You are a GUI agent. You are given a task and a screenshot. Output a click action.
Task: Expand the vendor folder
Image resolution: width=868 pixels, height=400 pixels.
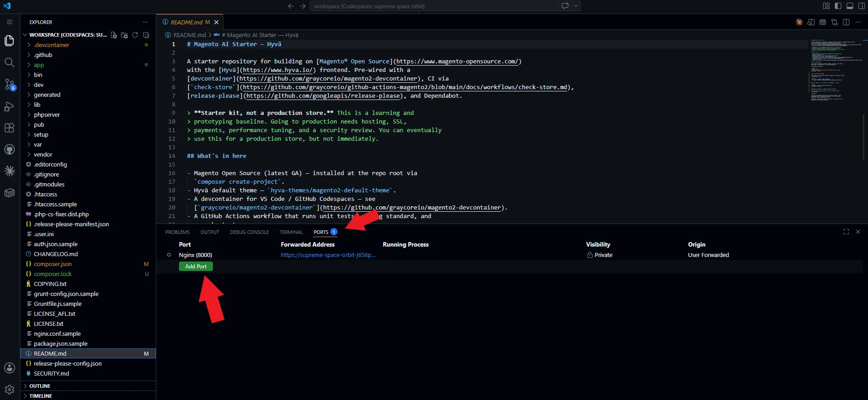(88, 154)
